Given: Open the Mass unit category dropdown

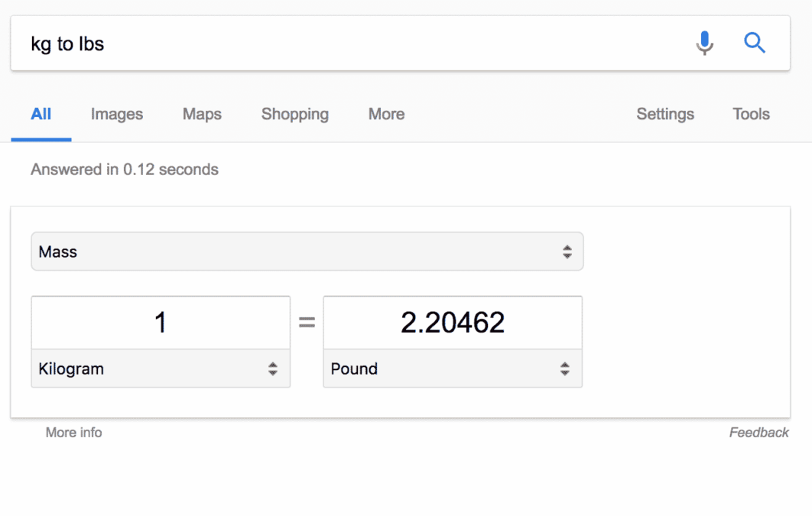Looking at the screenshot, I should pyautogui.click(x=306, y=252).
